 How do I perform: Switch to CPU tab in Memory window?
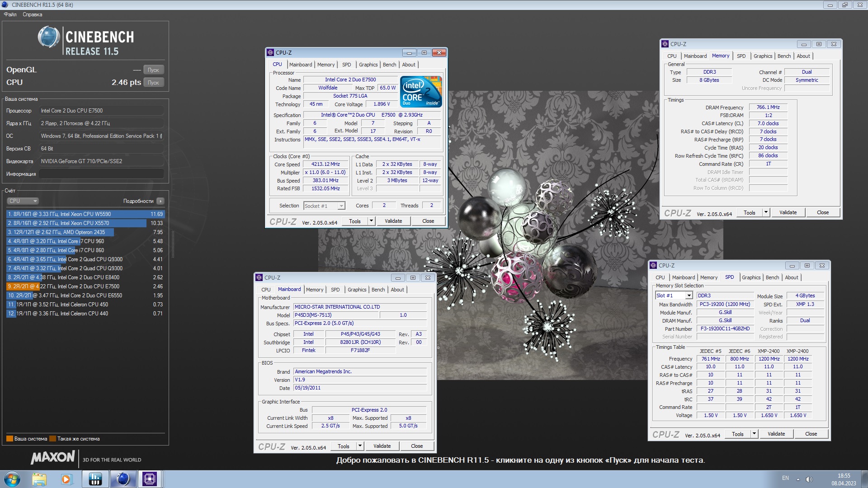coord(672,56)
